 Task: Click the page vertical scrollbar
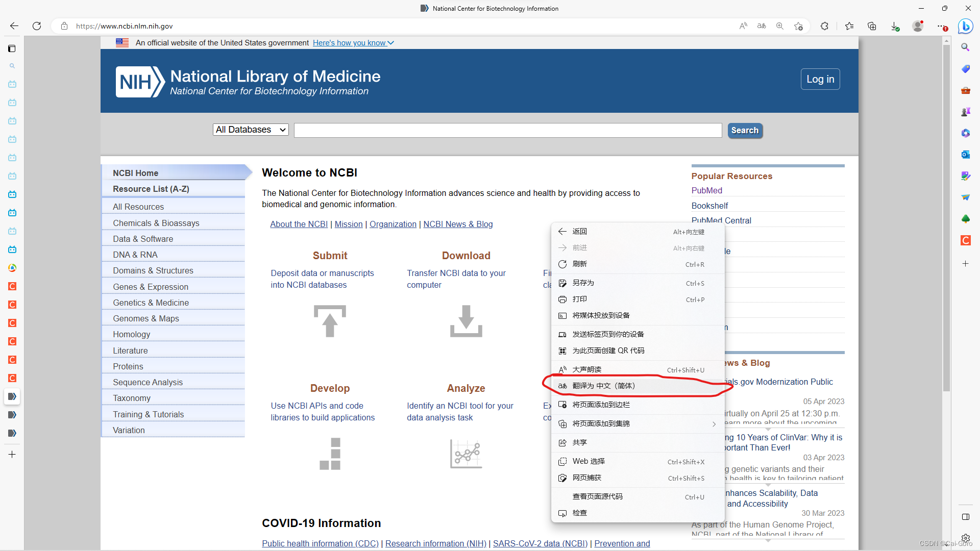(946, 219)
